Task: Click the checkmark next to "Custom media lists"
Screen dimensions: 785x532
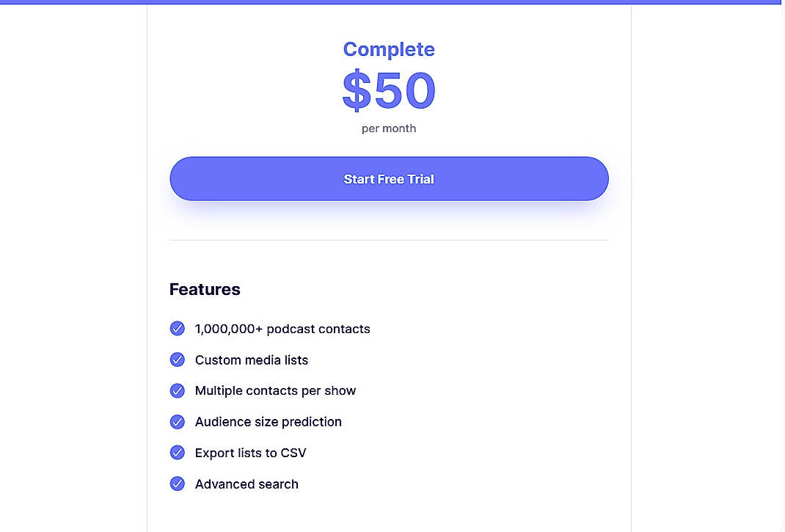Action: [178, 360]
